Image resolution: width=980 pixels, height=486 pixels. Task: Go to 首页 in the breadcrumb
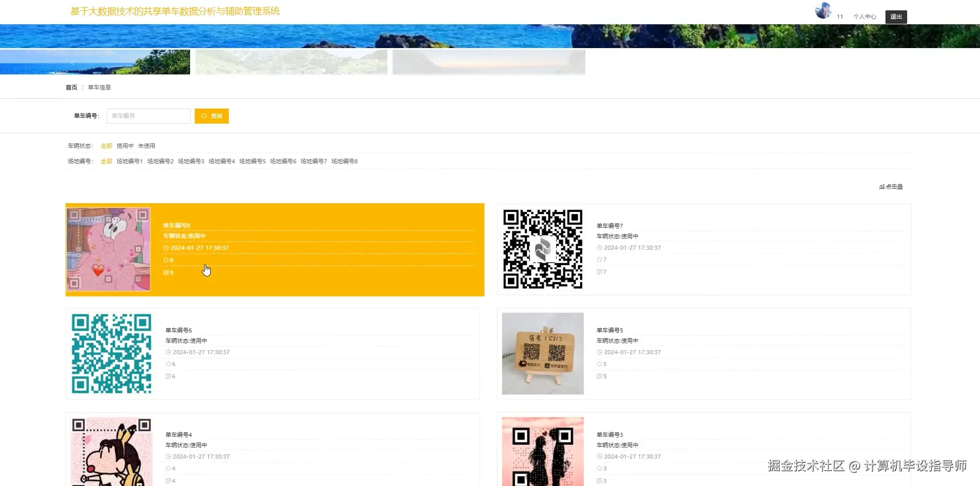coord(71,87)
